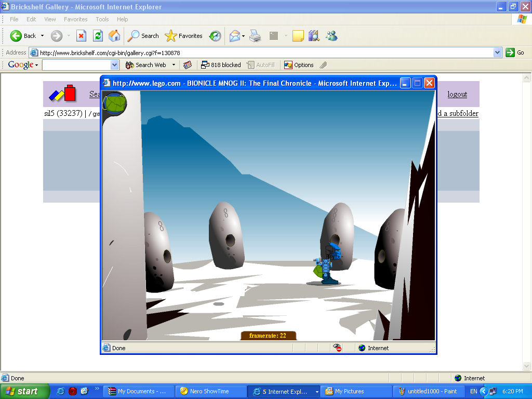The image size is (532, 399).
Task: Switch to untitled1000 - Paint taskbar button
Action: point(429,391)
